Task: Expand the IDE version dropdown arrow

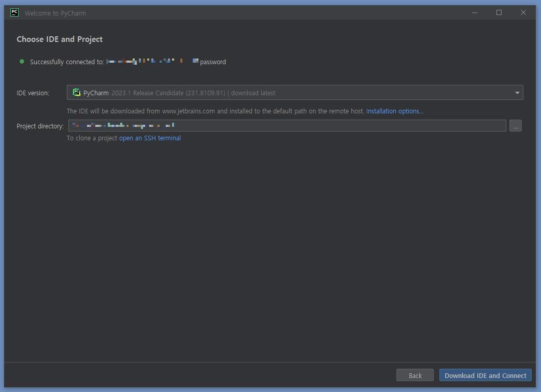Action: pos(517,93)
